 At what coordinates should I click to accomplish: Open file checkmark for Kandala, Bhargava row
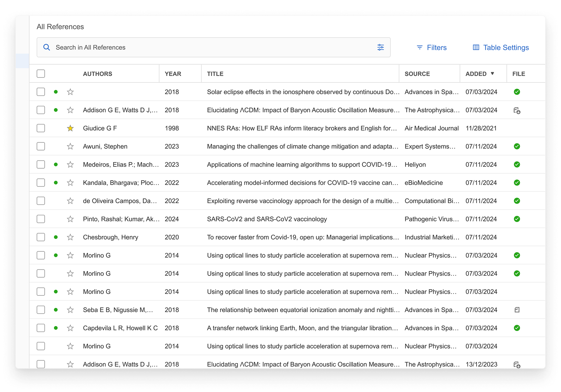517,183
